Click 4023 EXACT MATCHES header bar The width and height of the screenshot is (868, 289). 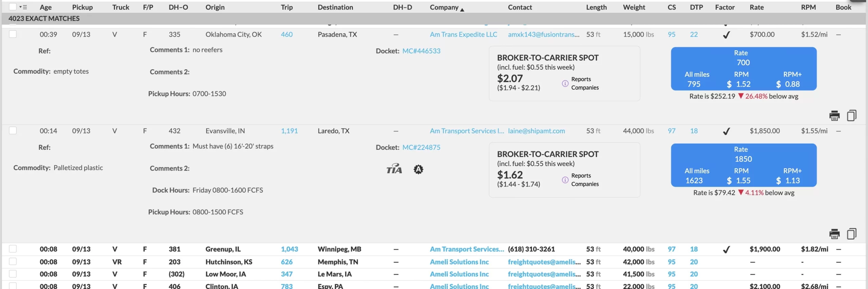tap(434, 19)
